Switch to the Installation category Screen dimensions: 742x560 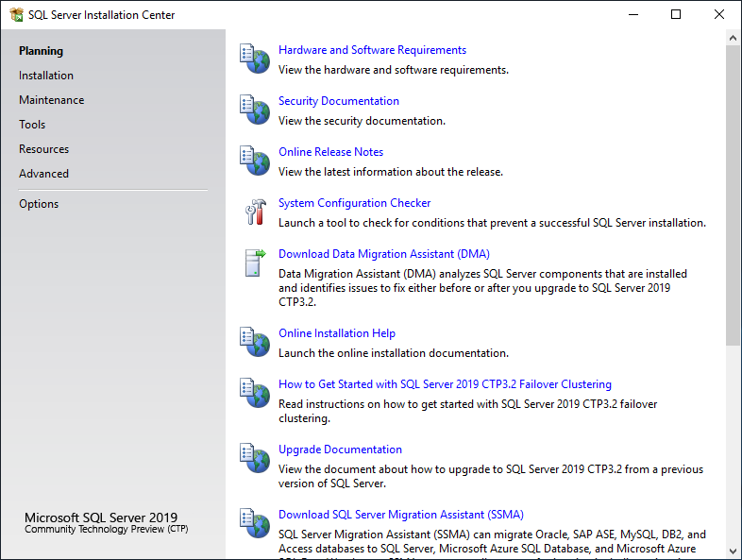tap(46, 76)
